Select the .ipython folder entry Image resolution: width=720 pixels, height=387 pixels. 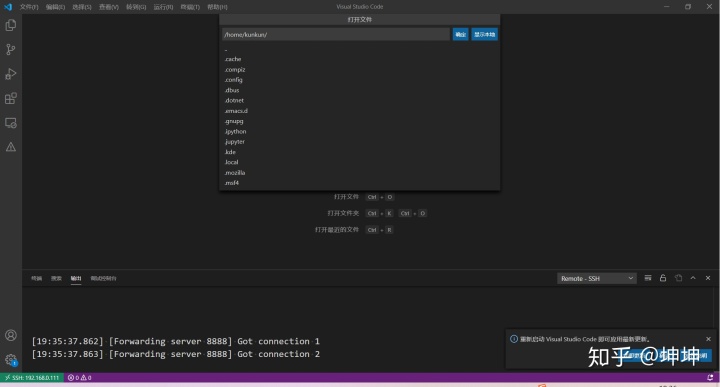point(360,132)
